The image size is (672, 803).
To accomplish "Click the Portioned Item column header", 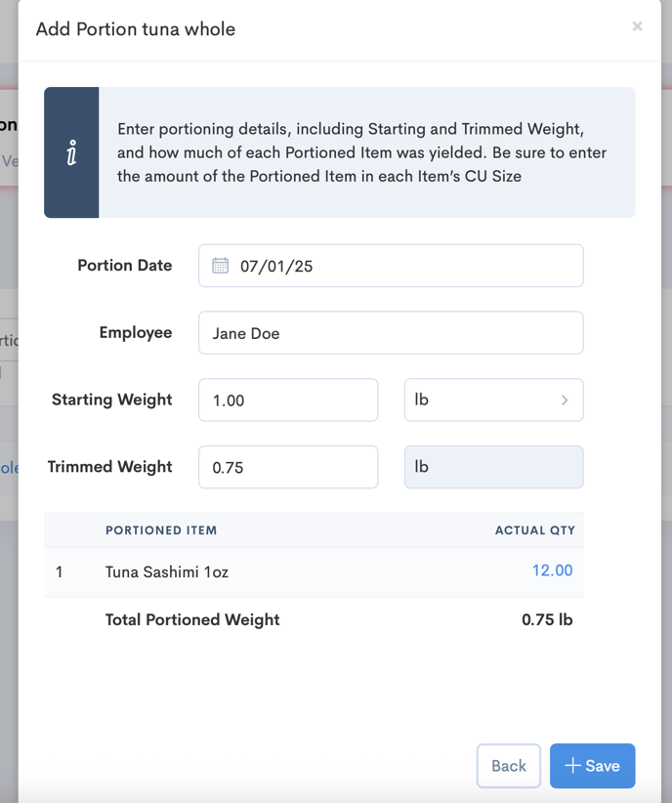I will [161, 530].
